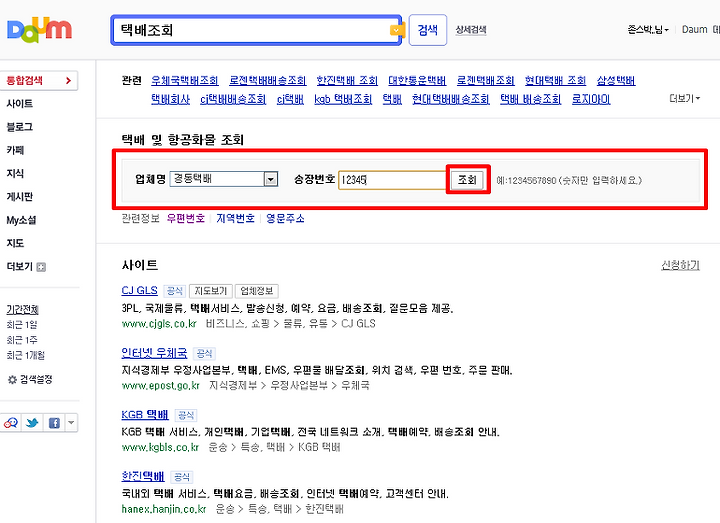Image resolution: width=720 pixels, height=523 pixels.
Task: Filter results by 최근 1개월
Action: point(26,355)
